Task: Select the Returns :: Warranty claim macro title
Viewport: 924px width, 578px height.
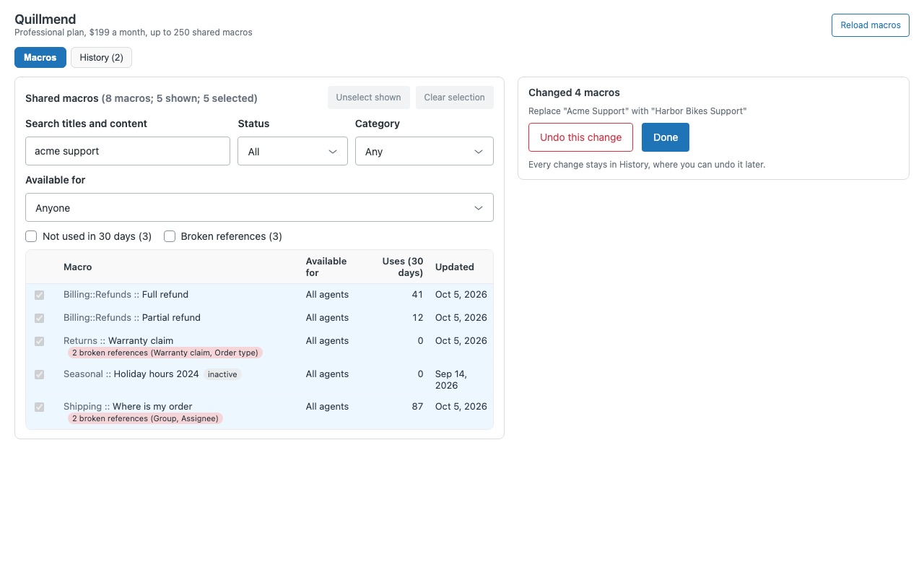Action: pyautogui.click(x=118, y=341)
